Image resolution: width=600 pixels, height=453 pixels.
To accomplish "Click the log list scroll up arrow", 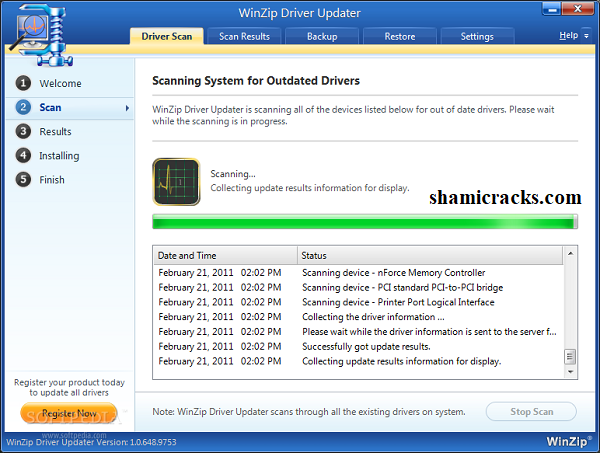I will [570, 254].
